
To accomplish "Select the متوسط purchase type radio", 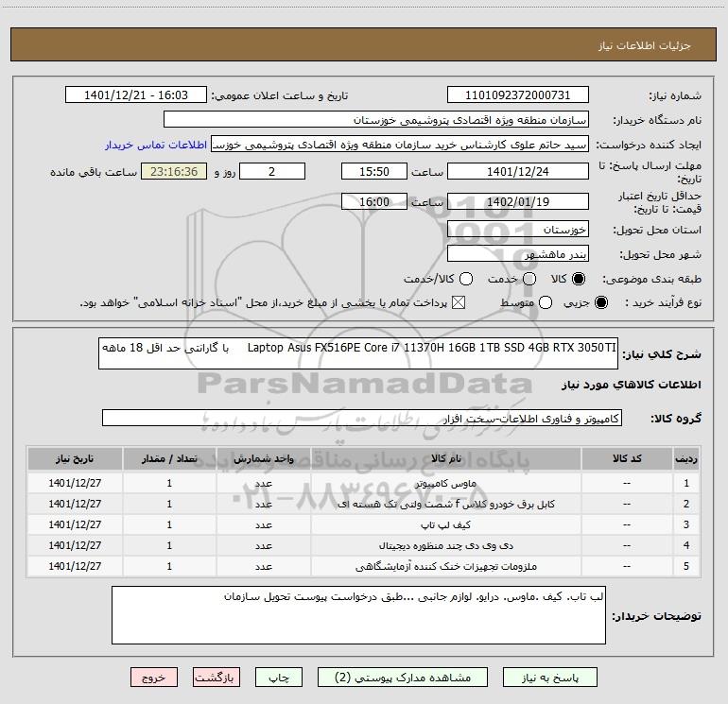I will 546,302.
